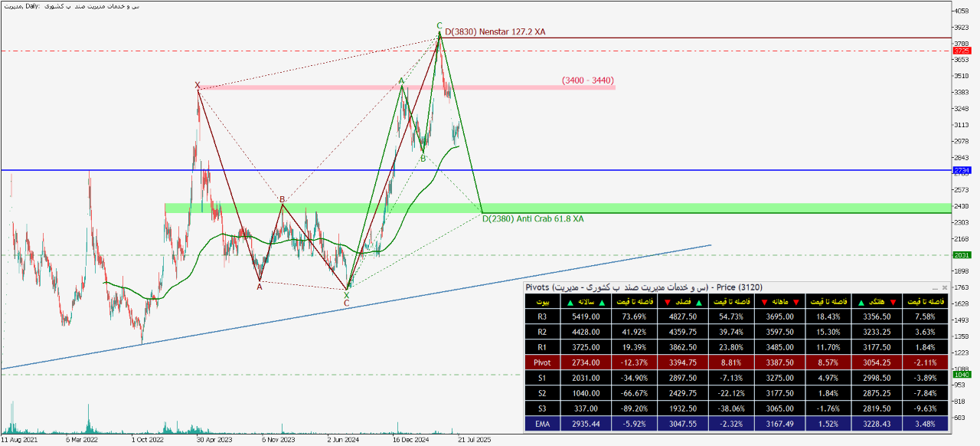Click the سالانه column header

tap(586, 303)
